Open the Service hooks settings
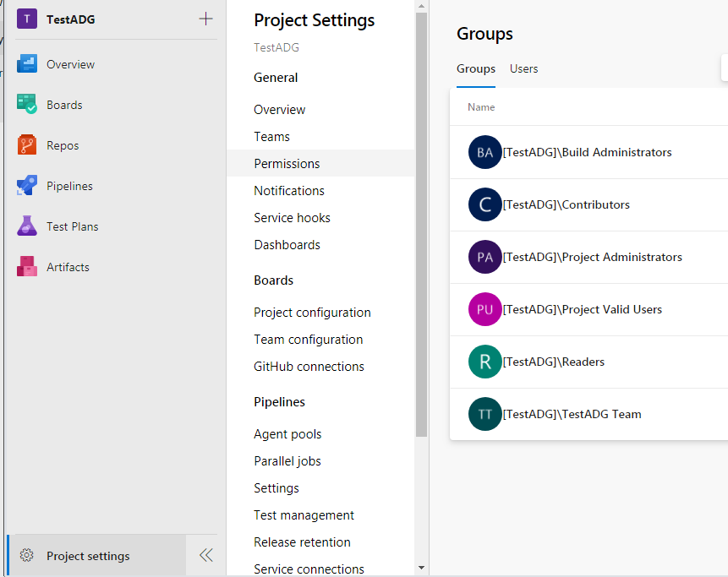The width and height of the screenshot is (728, 577). point(292,217)
